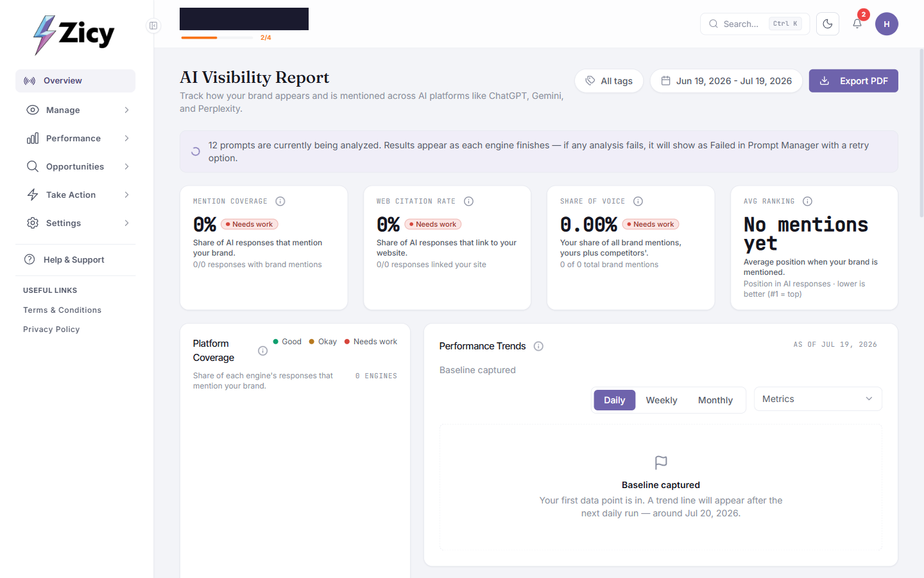Open Terms & Conditions link
Viewport: 924px width, 578px height.
click(x=62, y=310)
